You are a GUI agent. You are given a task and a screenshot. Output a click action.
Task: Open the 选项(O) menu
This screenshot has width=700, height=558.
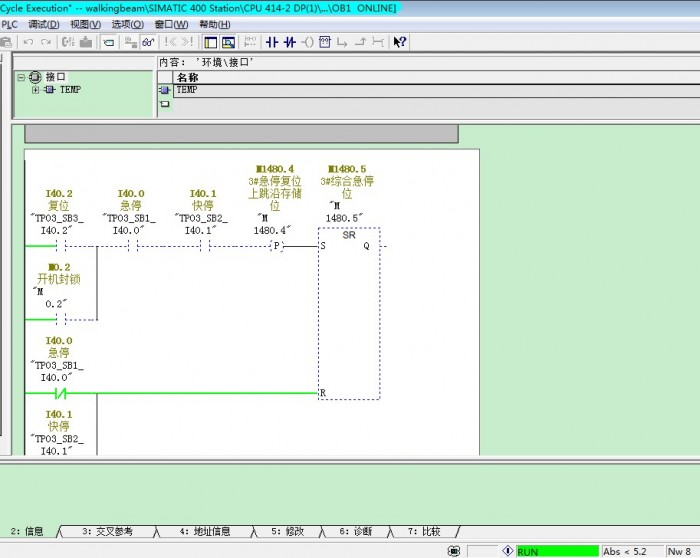(127, 24)
